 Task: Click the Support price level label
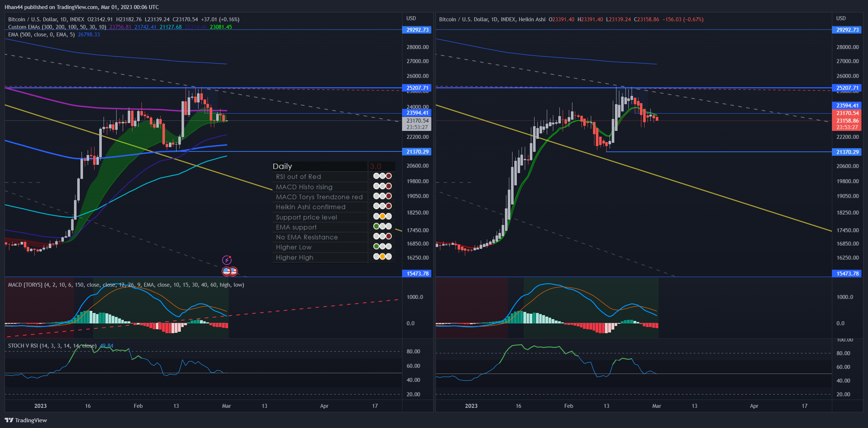tap(306, 217)
